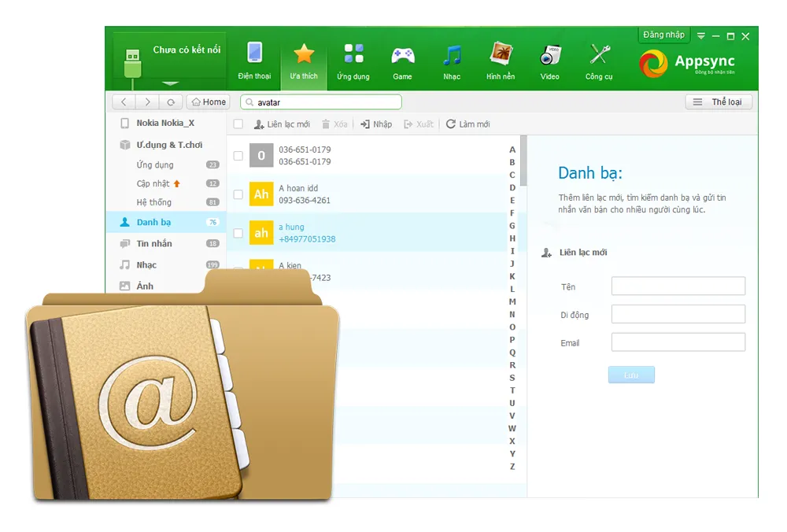Tick the checkbox beside A hoan idd
Viewport: 787px width, 532px height.
(238, 194)
